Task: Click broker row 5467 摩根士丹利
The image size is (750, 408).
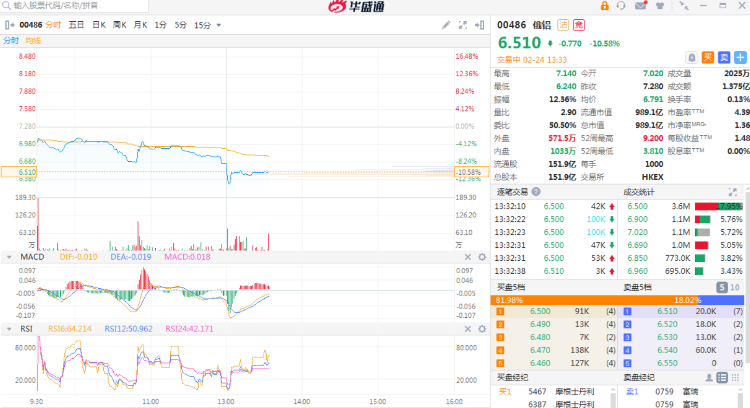Action: coord(555,392)
